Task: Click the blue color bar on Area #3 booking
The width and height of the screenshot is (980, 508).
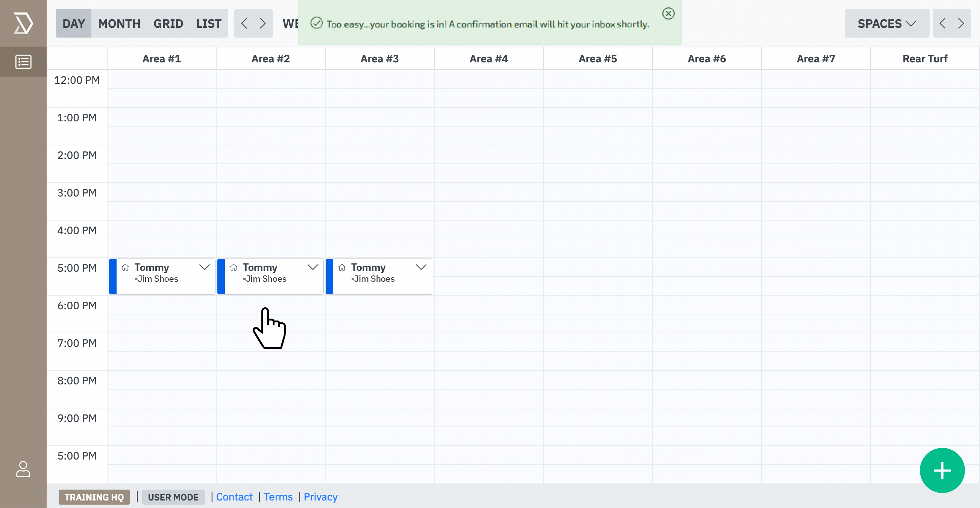Action: point(329,277)
